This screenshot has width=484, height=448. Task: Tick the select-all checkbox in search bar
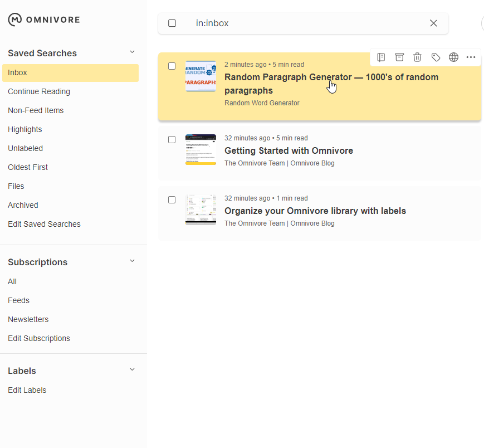coord(172,23)
